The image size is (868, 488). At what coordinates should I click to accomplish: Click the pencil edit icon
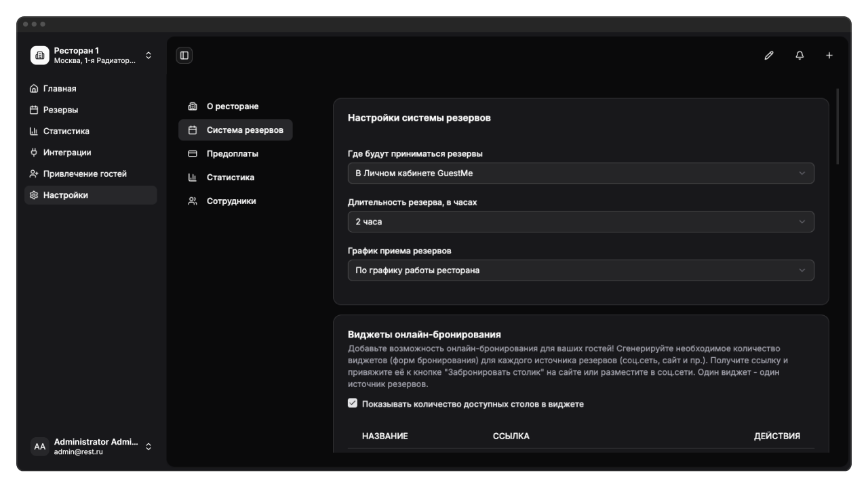click(x=768, y=56)
